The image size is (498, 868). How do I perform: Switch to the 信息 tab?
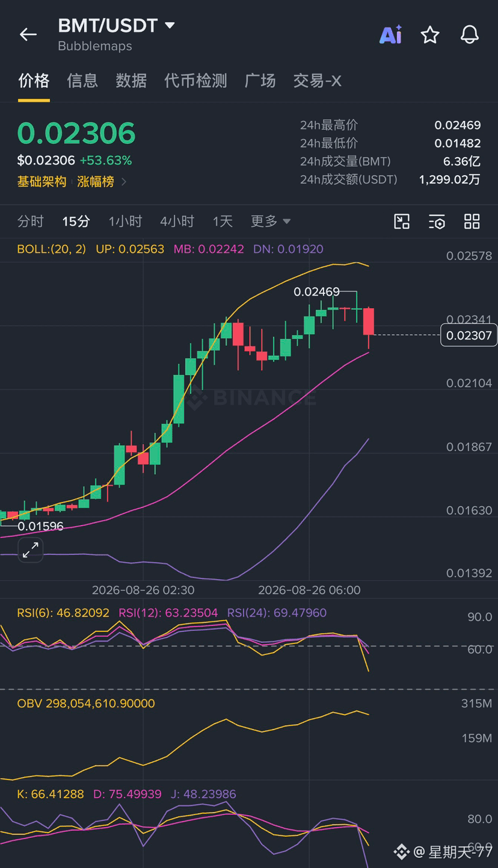click(x=82, y=81)
